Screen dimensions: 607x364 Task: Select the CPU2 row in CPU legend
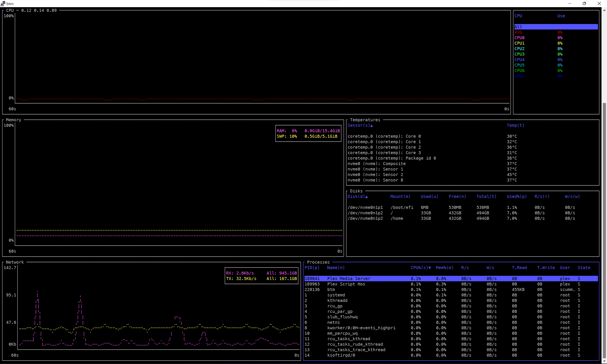coord(556,49)
